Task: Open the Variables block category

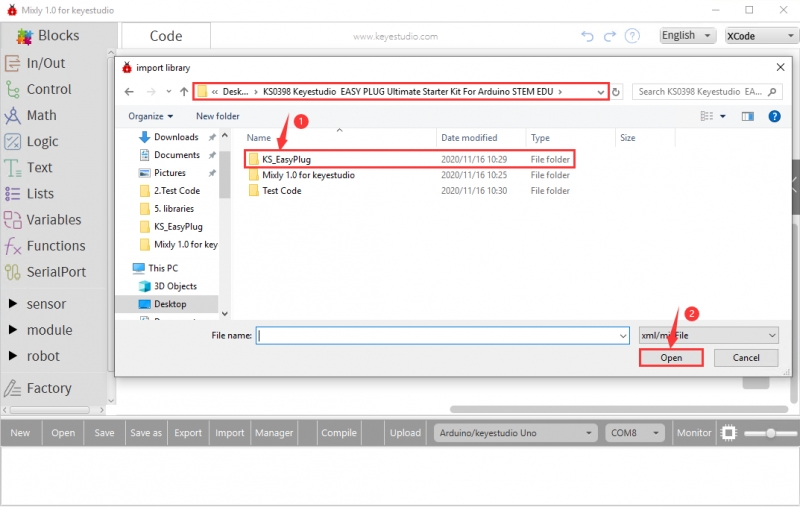Action: tap(43, 220)
